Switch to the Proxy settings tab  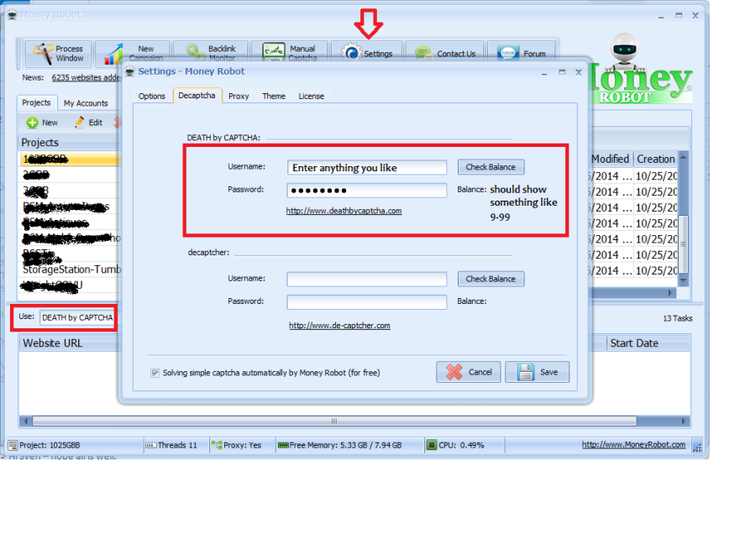pyautogui.click(x=239, y=97)
